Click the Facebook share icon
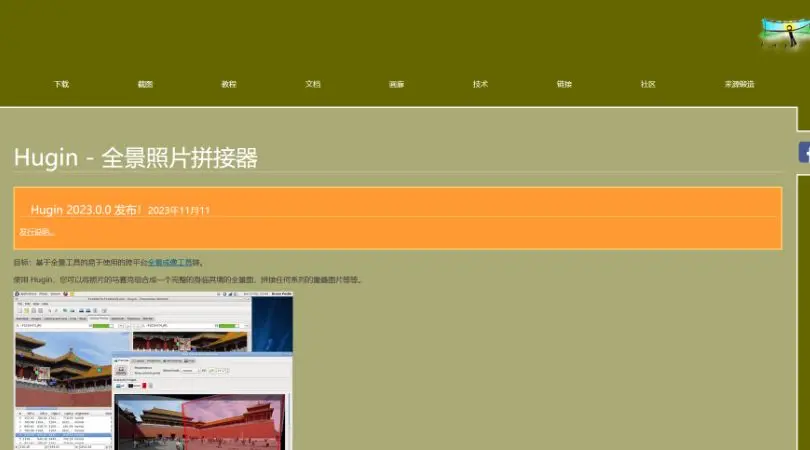This screenshot has height=450, width=810. click(804, 152)
